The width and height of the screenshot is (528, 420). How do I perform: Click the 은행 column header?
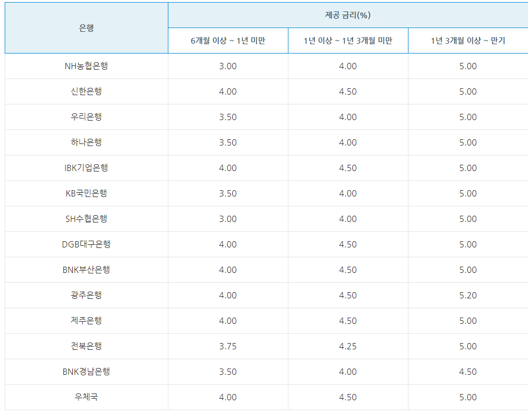[86, 28]
